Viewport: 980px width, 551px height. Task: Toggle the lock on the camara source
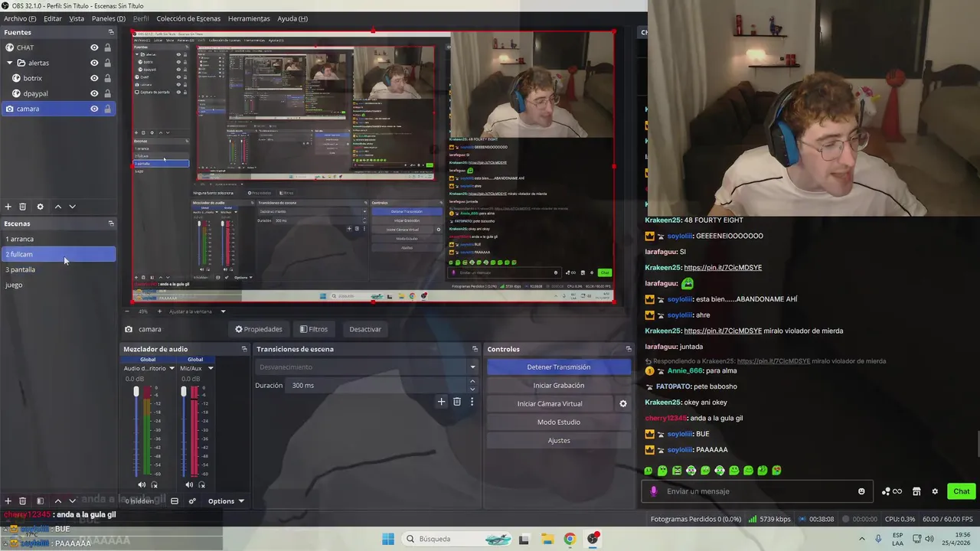(x=107, y=109)
